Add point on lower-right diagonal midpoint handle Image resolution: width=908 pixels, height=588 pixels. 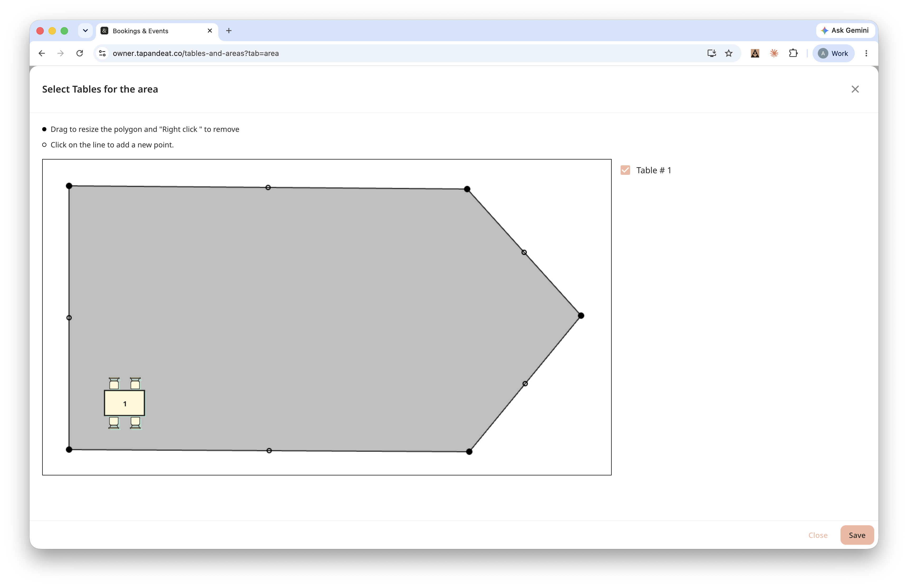pos(525,383)
